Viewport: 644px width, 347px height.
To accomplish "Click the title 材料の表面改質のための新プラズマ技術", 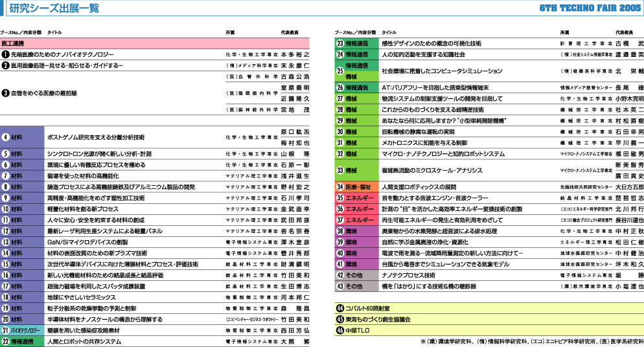I will (97, 254).
